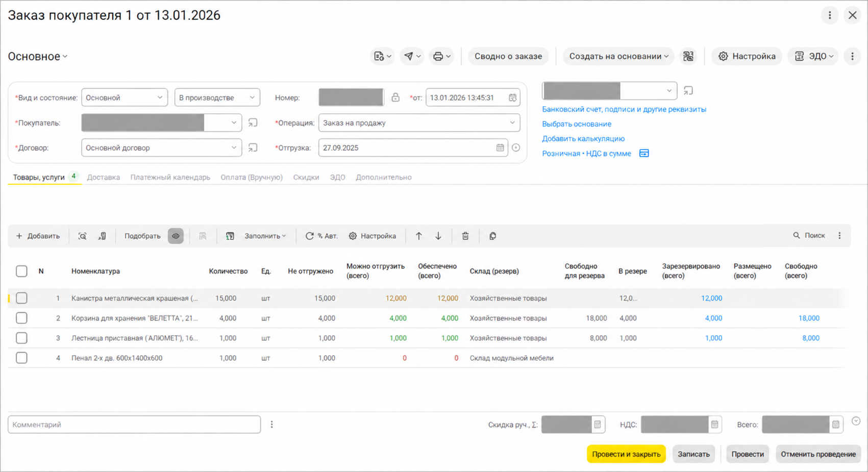The width and height of the screenshot is (868, 472).
Task: Check the Лестница приставная row checkbox
Action: coord(21,338)
